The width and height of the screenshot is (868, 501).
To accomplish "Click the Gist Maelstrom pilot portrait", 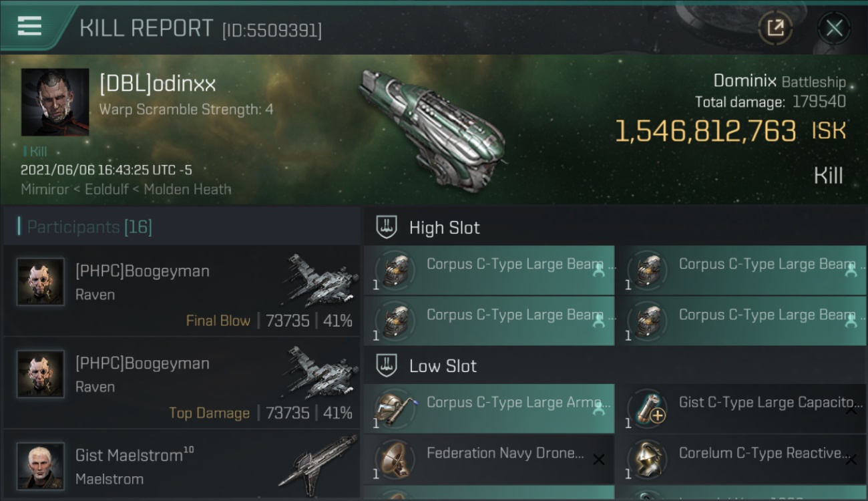I will [x=41, y=466].
